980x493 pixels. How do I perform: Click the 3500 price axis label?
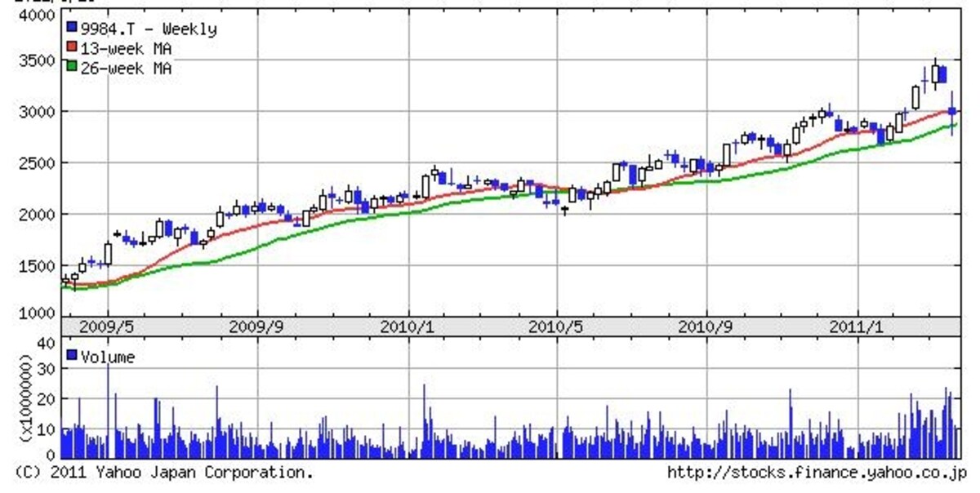(x=35, y=61)
